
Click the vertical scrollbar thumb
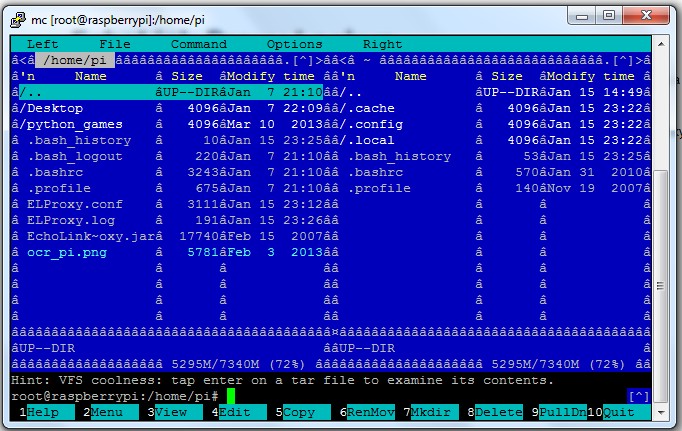[x=661, y=287]
